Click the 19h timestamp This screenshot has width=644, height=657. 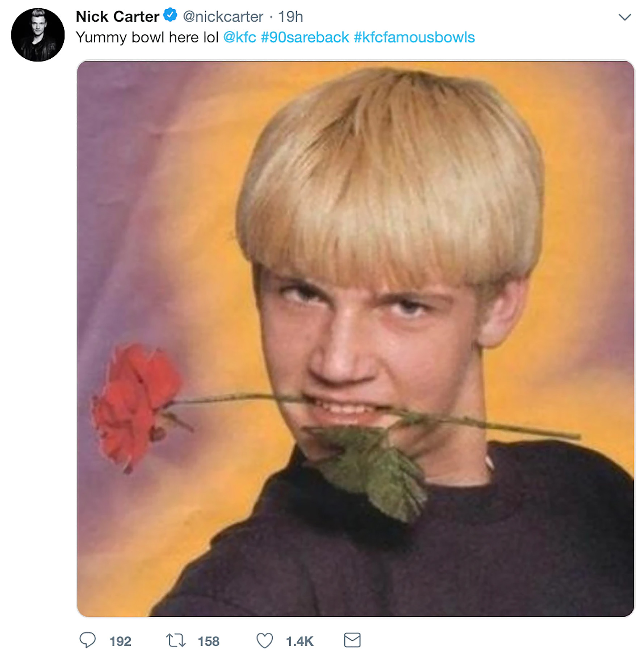tap(290, 17)
